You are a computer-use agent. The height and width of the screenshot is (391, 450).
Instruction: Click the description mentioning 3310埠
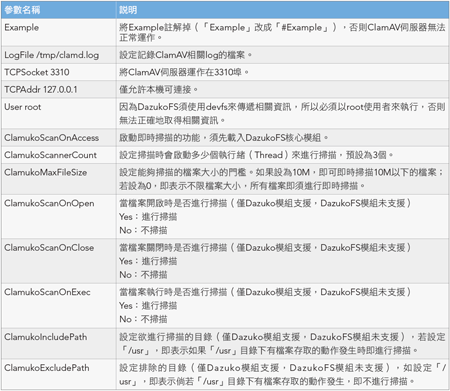[x=184, y=72]
